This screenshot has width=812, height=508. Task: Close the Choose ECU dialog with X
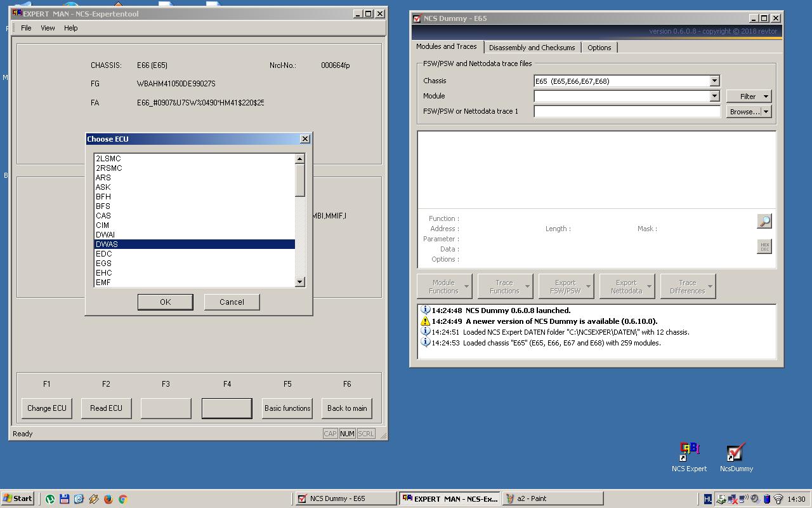[304, 138]
